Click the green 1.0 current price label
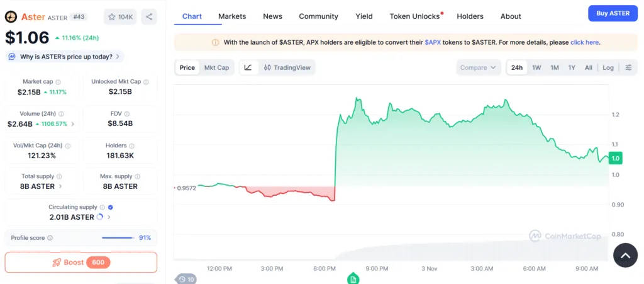The width and height of the screenshot is (644, 284). pos(616,158)
